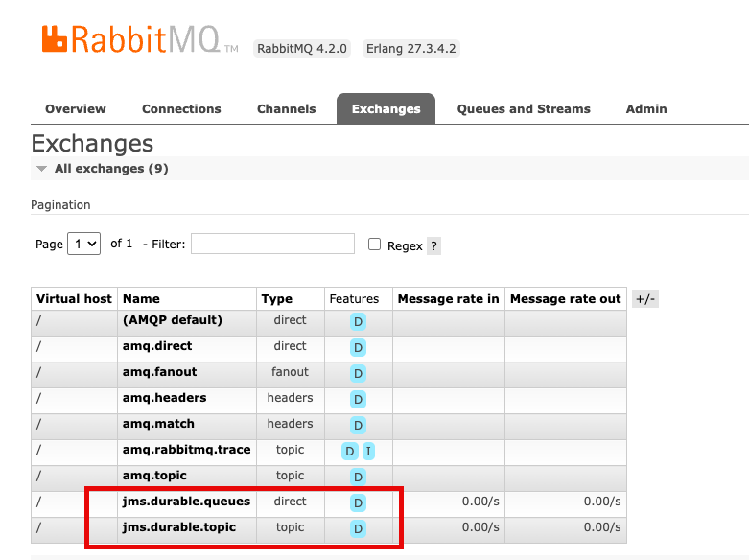
Task: Open the jms.durable.queues exchange
Action: pyautogui.click(x=186, y=502)
